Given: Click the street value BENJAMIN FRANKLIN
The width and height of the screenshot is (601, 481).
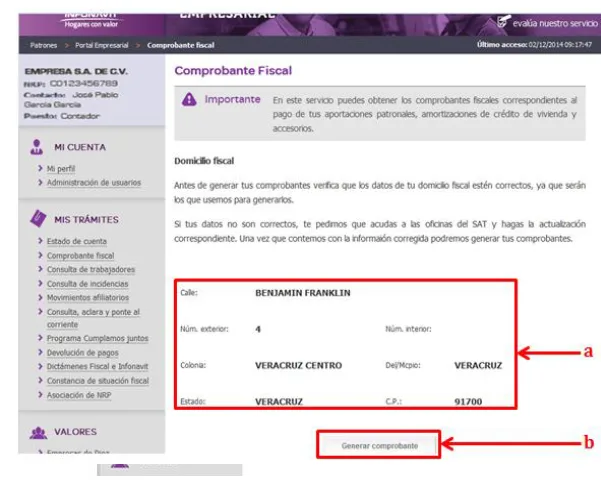Looking at the screenshot, I should click(302, 293).
